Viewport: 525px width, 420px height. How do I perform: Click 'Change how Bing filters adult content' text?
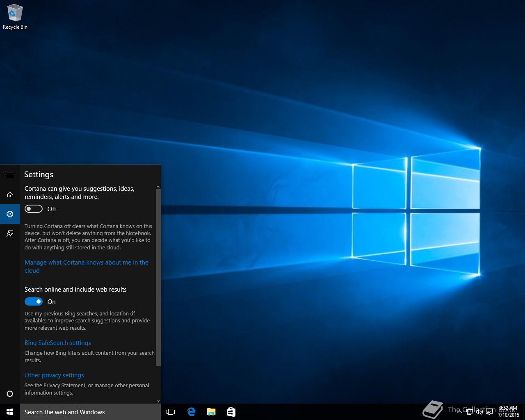(89, 356)
